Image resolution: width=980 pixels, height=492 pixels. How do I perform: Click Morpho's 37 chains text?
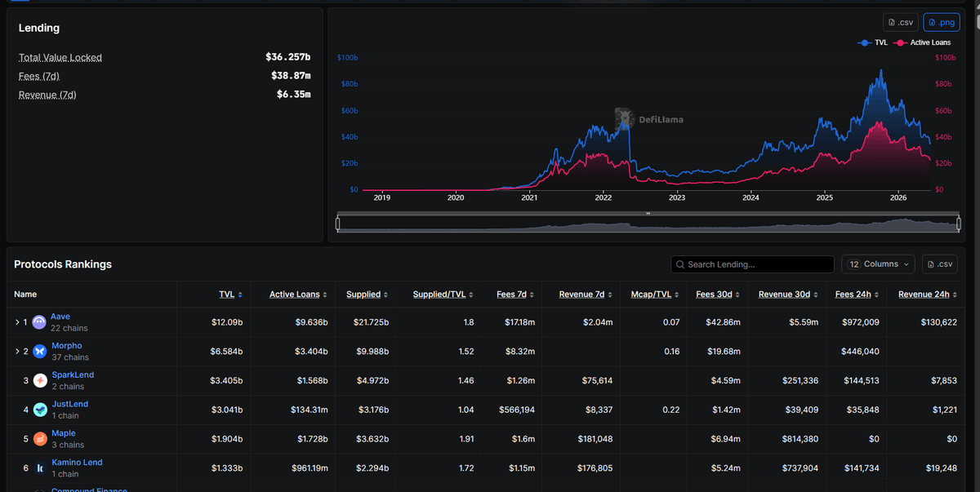[x=70, y=357]
